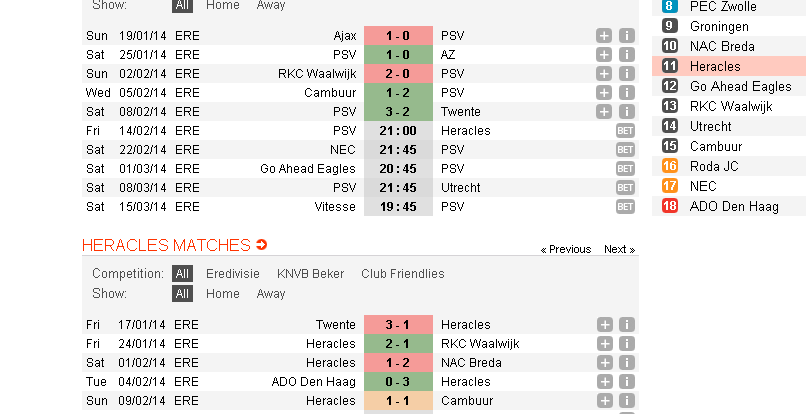Click red arrow icon beside Heracles Matches
The width and height of the screenshot is (806, 414).
tap(262, 244)
